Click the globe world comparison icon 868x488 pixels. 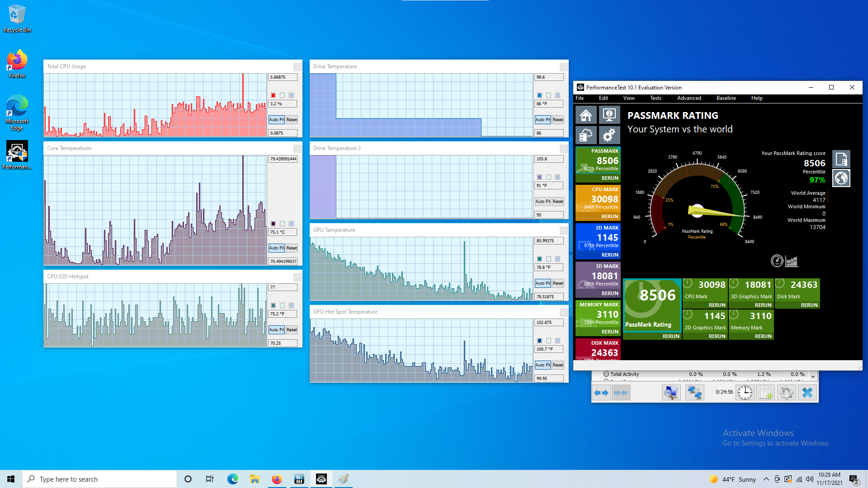click(841, 178)
